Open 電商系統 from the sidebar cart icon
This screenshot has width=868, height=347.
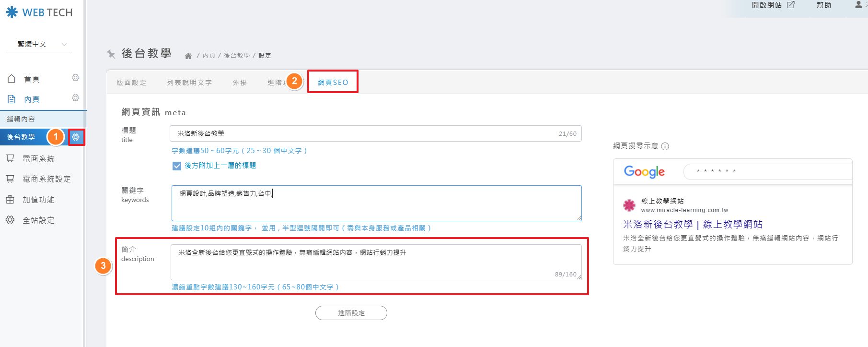coord(10,158)
